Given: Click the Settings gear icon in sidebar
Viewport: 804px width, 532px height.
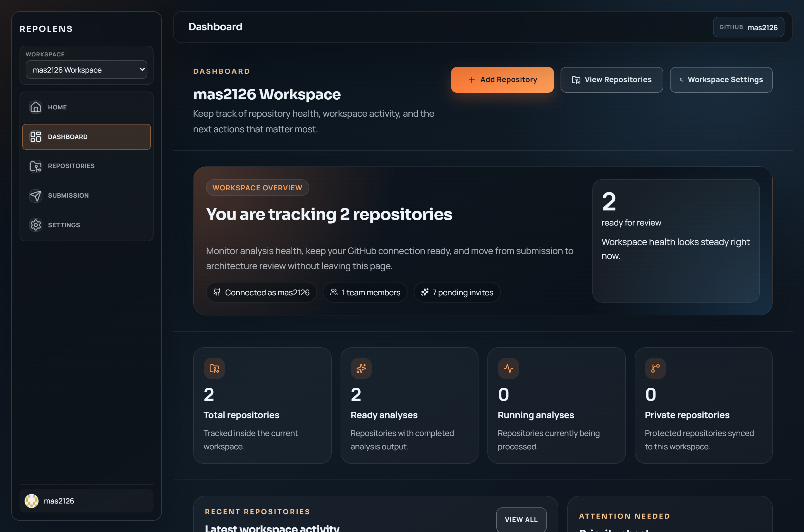Looking at the screenshot, I should coord(36,225).
